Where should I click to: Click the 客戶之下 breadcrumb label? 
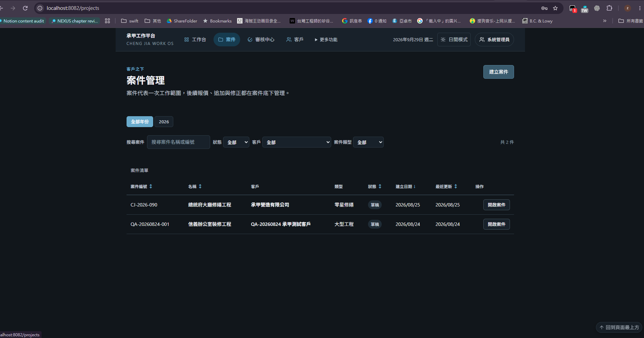[x=135, y=69]
